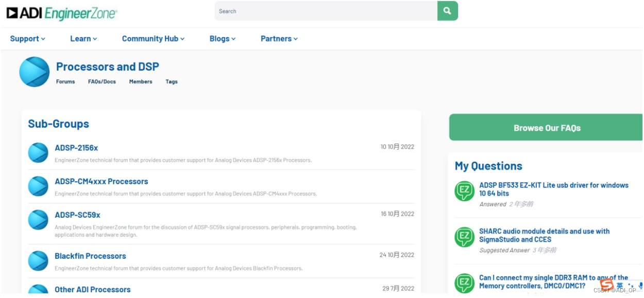Open the DDR3 RAM memory controllers question

[553, 282]
